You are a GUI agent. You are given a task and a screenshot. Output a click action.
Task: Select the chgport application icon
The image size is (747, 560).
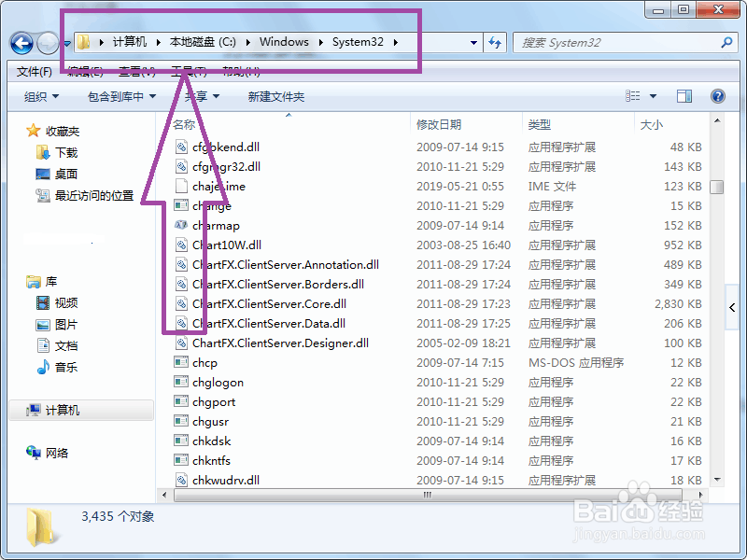[181, 401]
